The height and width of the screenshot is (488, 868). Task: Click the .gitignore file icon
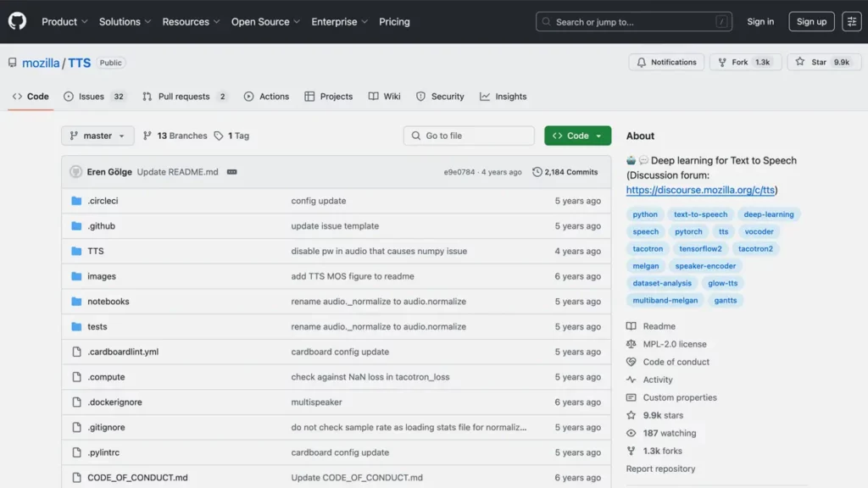tap(76, 427)
